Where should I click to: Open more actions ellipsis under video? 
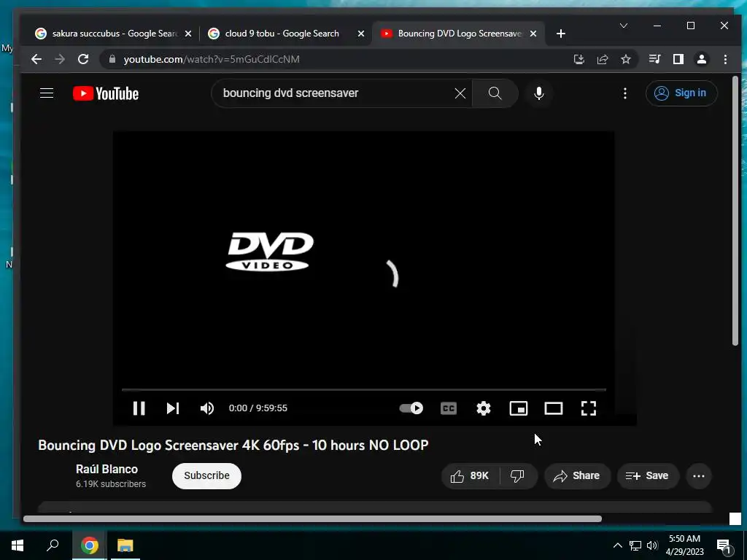pyautogui.click(x=699, y=475)
